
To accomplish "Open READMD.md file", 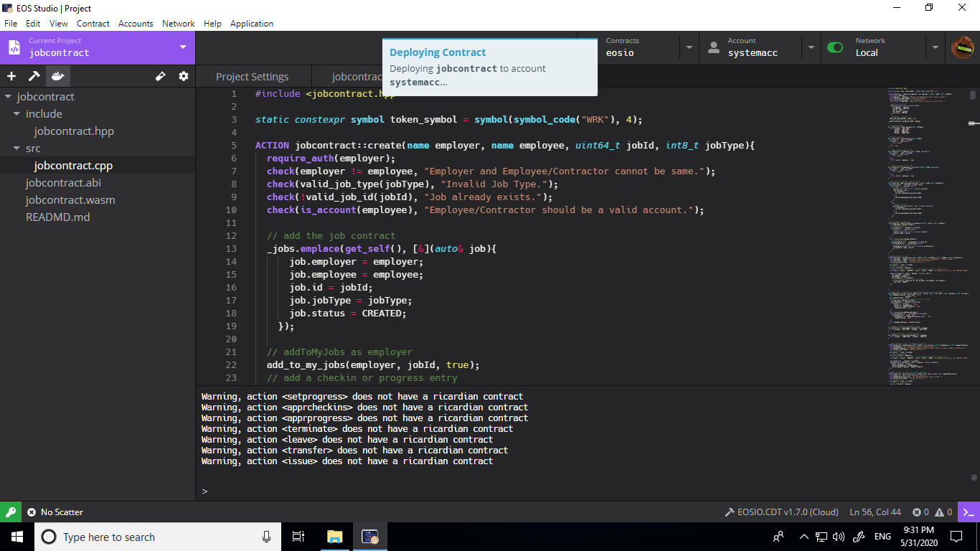I will [57, 217].
